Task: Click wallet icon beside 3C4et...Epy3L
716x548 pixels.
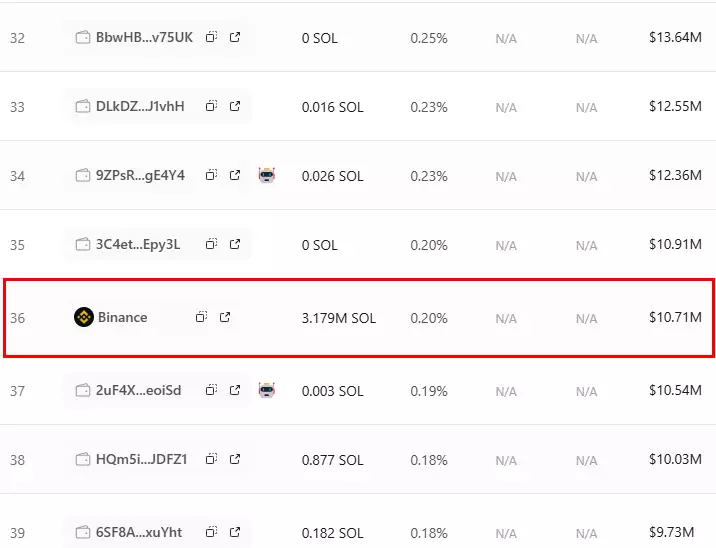Action: 83,244
